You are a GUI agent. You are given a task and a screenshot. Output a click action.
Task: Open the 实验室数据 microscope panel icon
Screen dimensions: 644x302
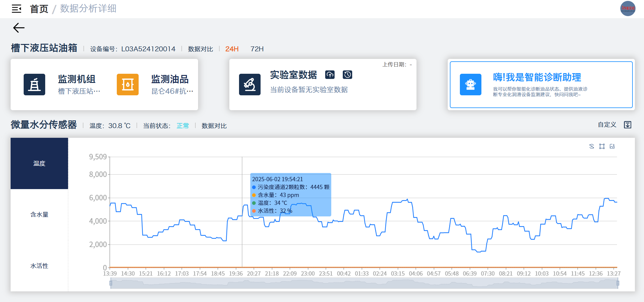pos(249,84)
